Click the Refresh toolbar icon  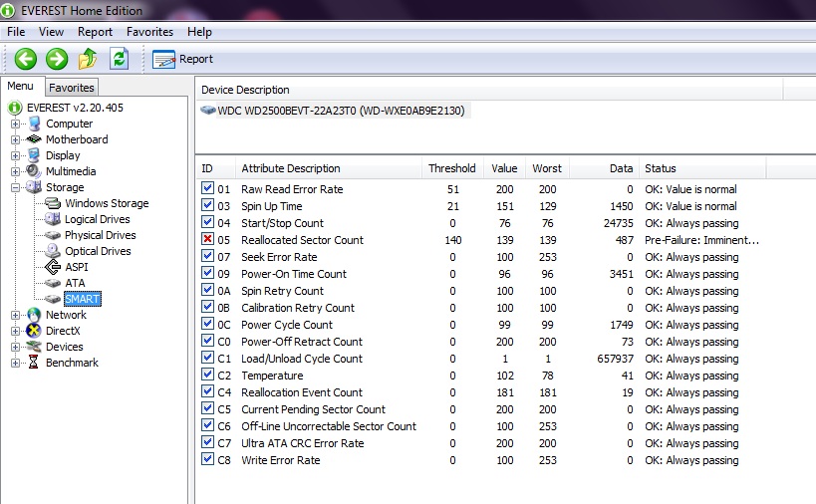(120, 59)
